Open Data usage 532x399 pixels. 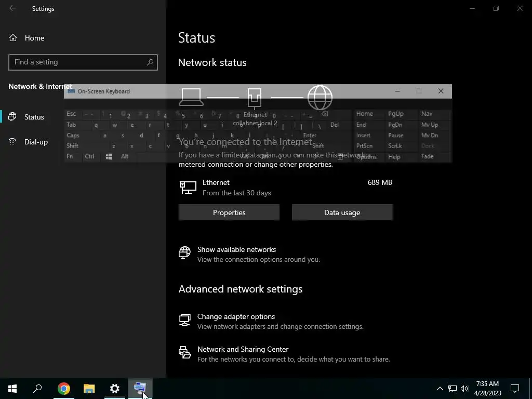342,212
